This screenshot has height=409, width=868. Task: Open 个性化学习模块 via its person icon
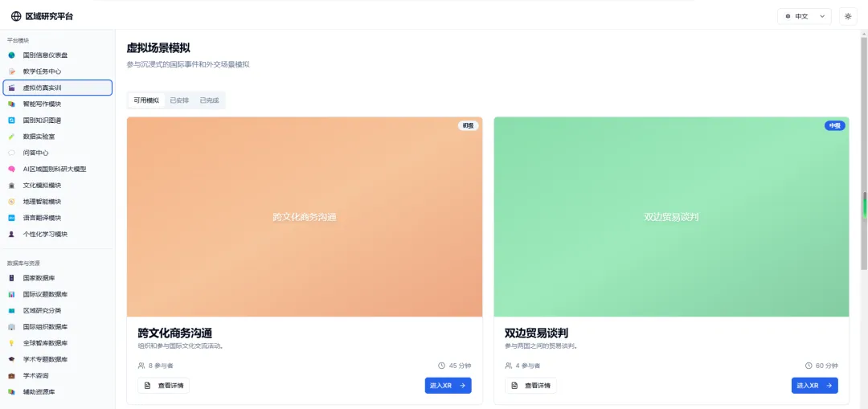[x=11, y=234]
